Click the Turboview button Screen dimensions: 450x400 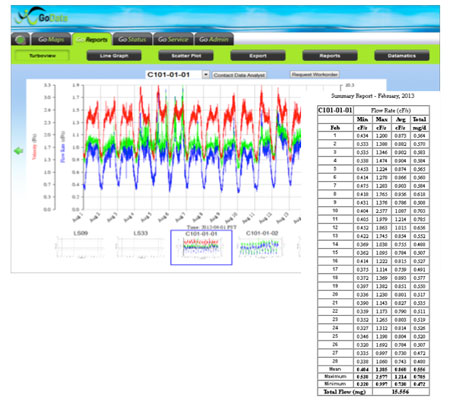(x=42, y=56)
